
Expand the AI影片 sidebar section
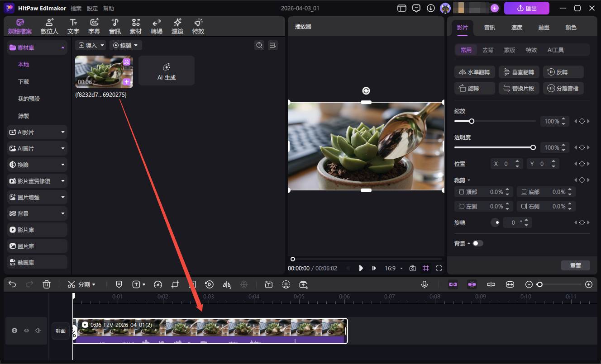pos(37,132)
